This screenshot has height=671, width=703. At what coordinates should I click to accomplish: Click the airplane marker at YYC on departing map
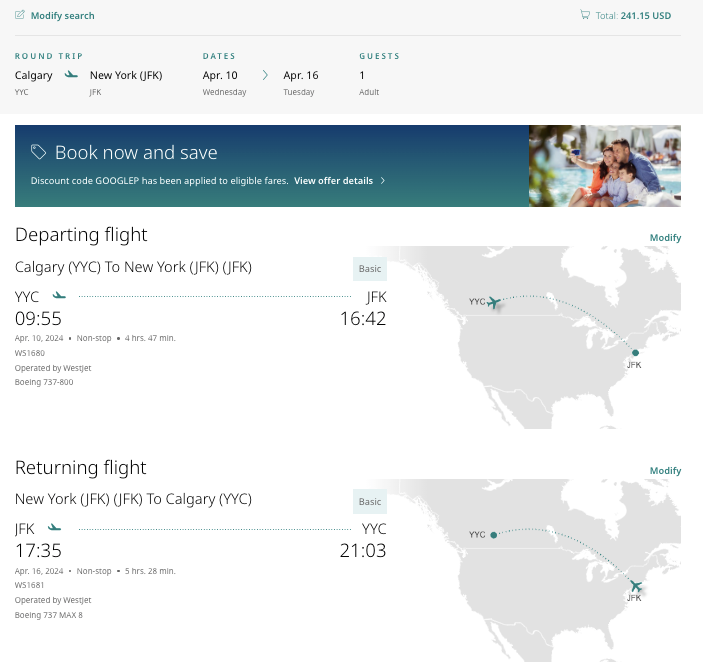(493, 300)
